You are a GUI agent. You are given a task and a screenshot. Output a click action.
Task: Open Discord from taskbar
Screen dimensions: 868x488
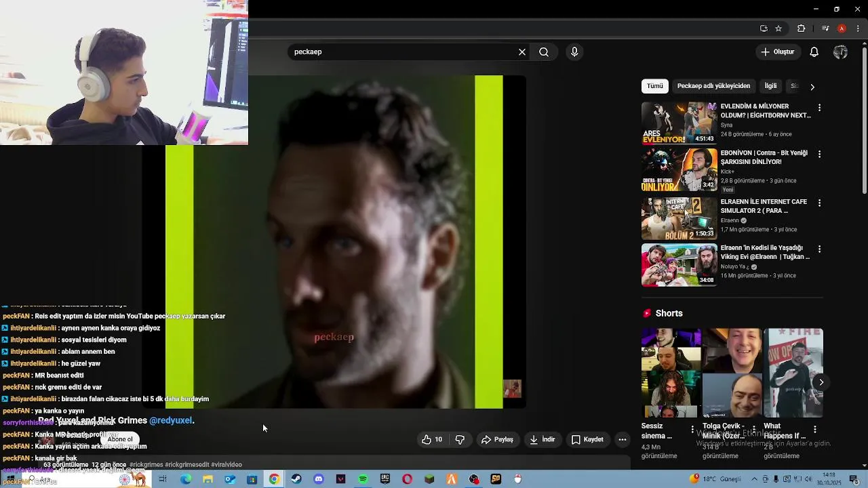tap(319, 479)
